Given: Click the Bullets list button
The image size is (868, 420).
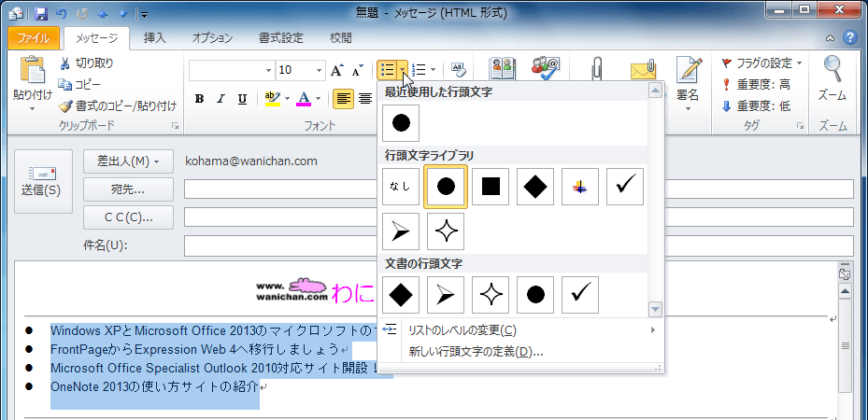Looking at the screenshot, I should (387, 70).
